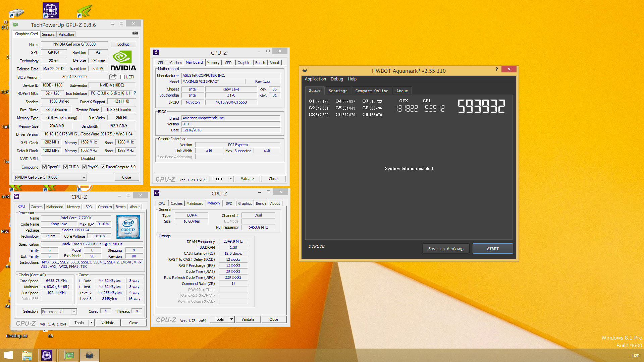
Task: Open the SPD tab in the Memory CPU-Z window
Action: coord(229,203)
